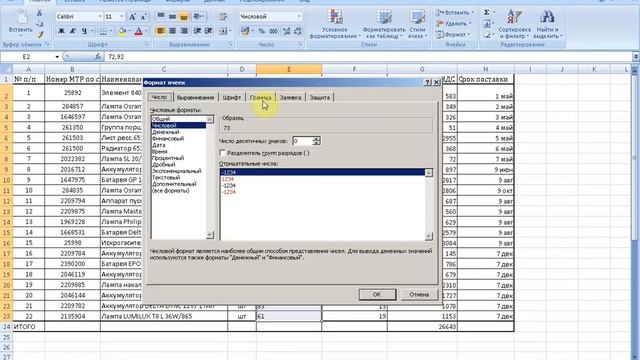Toggle Bold (Ж) formatting
The height and width of the screenshot is (360, 640).
click(x=61, y=31)
